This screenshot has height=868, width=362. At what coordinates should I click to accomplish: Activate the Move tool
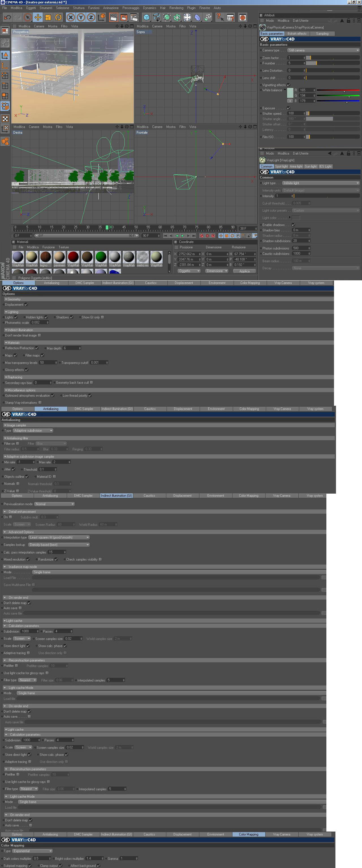(x=38, y=17)
